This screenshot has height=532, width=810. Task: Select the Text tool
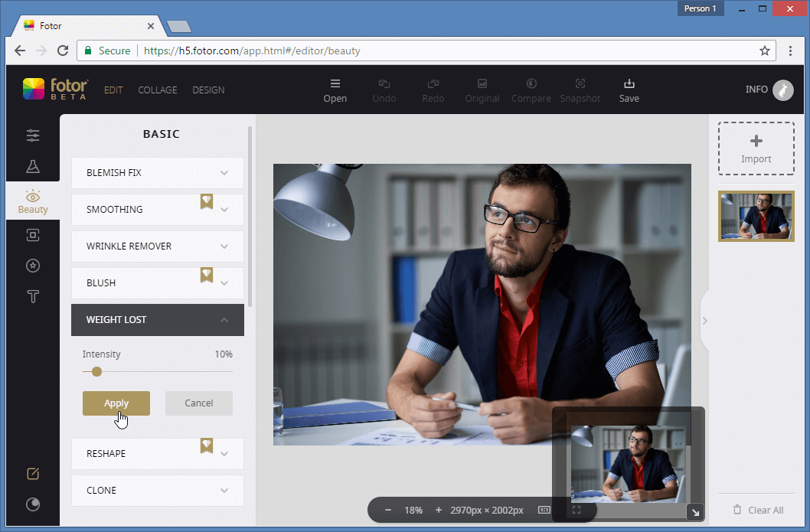tap(33, 297)
